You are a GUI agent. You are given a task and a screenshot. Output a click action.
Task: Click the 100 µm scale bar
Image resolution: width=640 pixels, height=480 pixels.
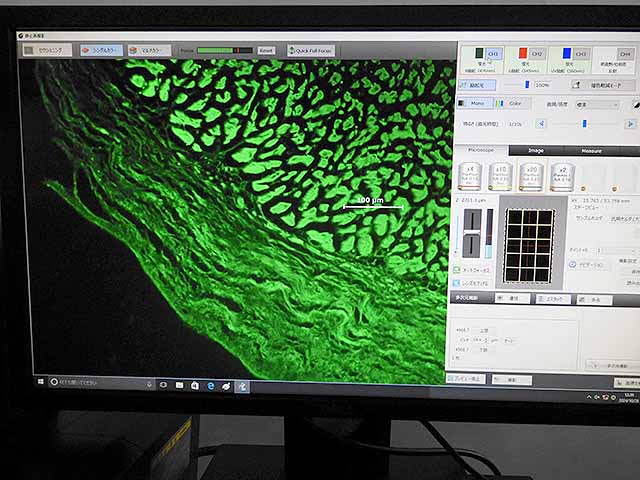pyautogui.click(x=373, y=203)
